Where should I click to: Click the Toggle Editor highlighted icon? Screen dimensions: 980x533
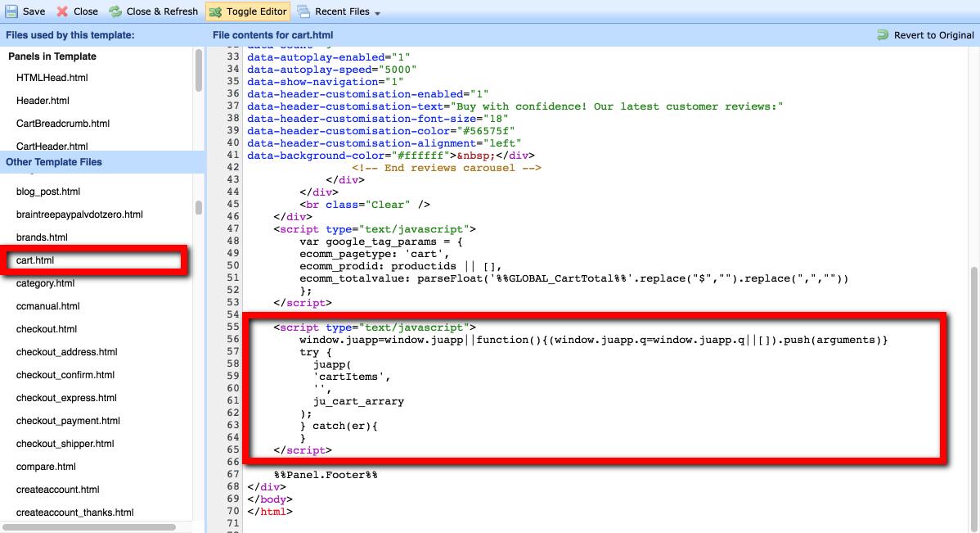(217, 12)
